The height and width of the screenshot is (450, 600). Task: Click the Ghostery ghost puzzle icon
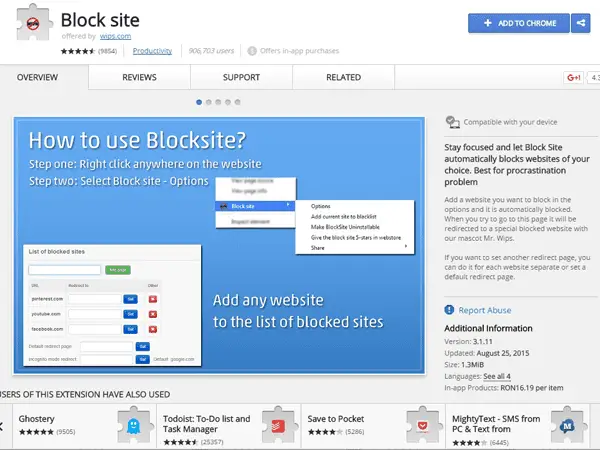133,425
